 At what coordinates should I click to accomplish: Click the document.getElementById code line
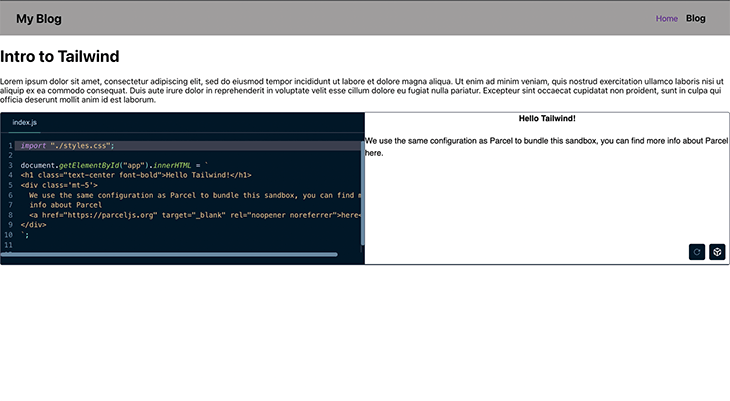(x=115, y=165)
